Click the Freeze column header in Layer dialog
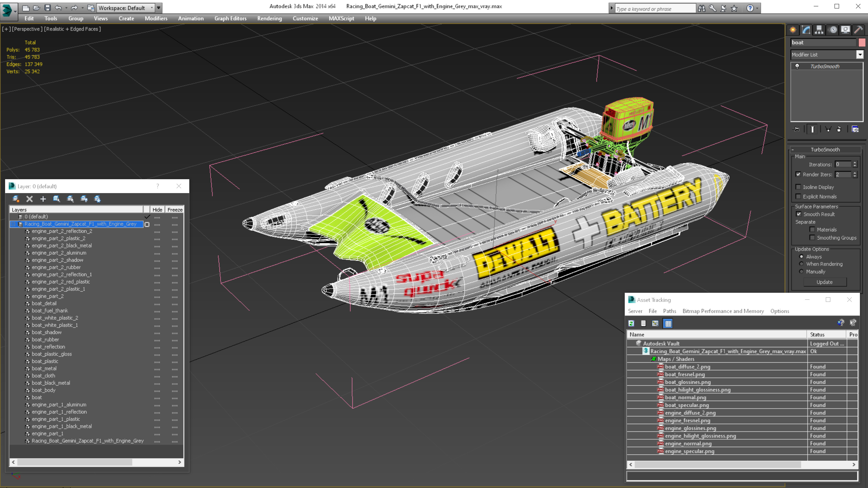This screenshot has height=488, width=868. tap(175, 209)
